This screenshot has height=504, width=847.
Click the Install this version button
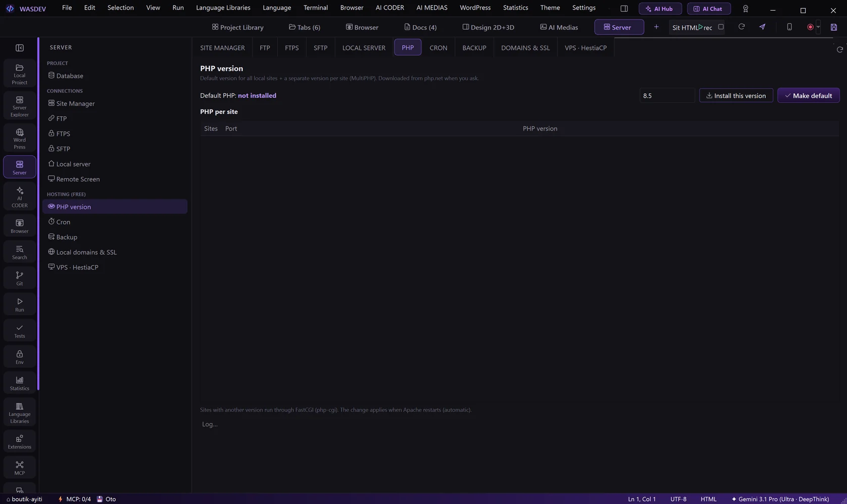click(736, 95)
